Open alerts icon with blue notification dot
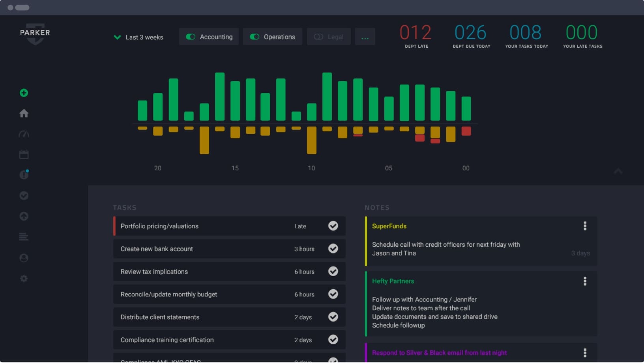This screenshot has height=363, width=644. point(24,175)
